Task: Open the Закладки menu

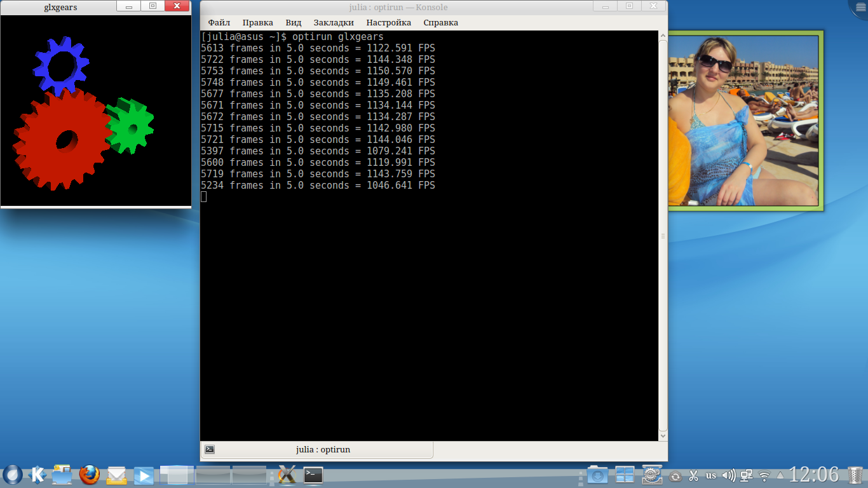Action: tap(334, 22)
